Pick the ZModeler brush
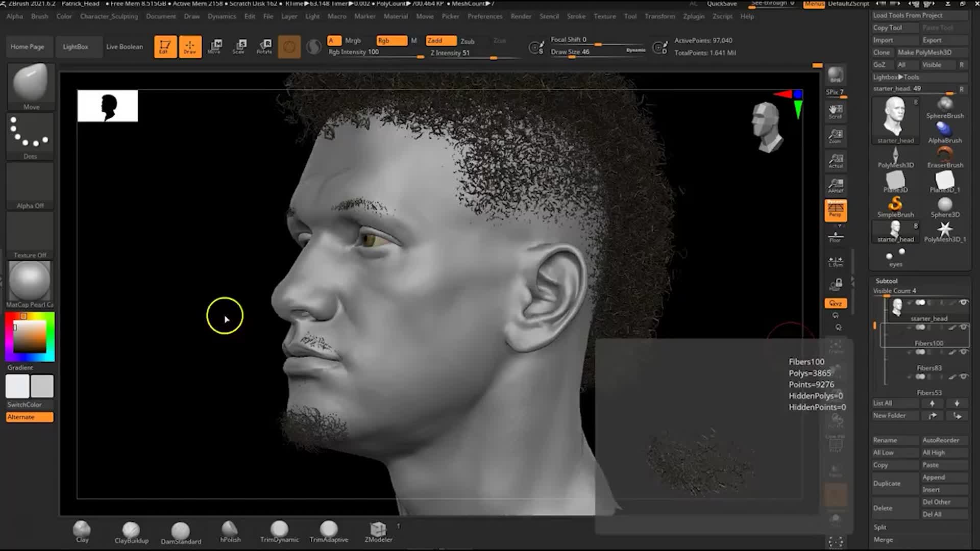The image size is (980, 551). coord(378,532)
